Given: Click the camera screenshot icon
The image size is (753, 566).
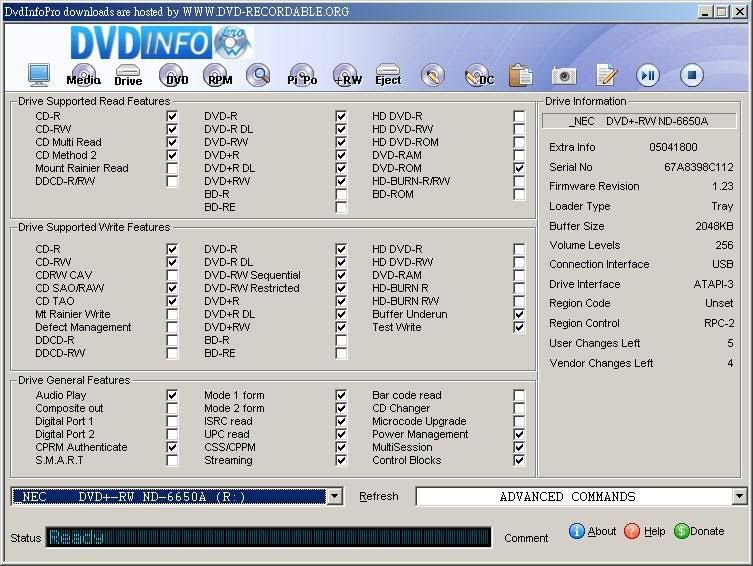Looking at the screenshot, I should [564, 75].
